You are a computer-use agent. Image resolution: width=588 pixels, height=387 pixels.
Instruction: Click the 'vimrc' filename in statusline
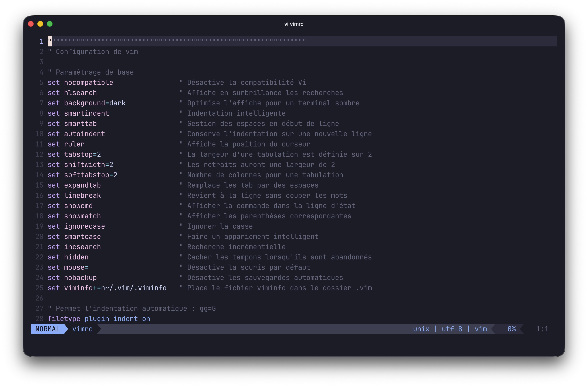pyautogui.click(x=83, y=329)
